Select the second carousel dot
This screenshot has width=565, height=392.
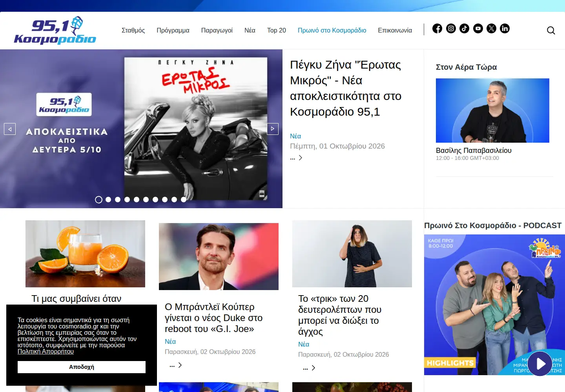pos(108,200)
